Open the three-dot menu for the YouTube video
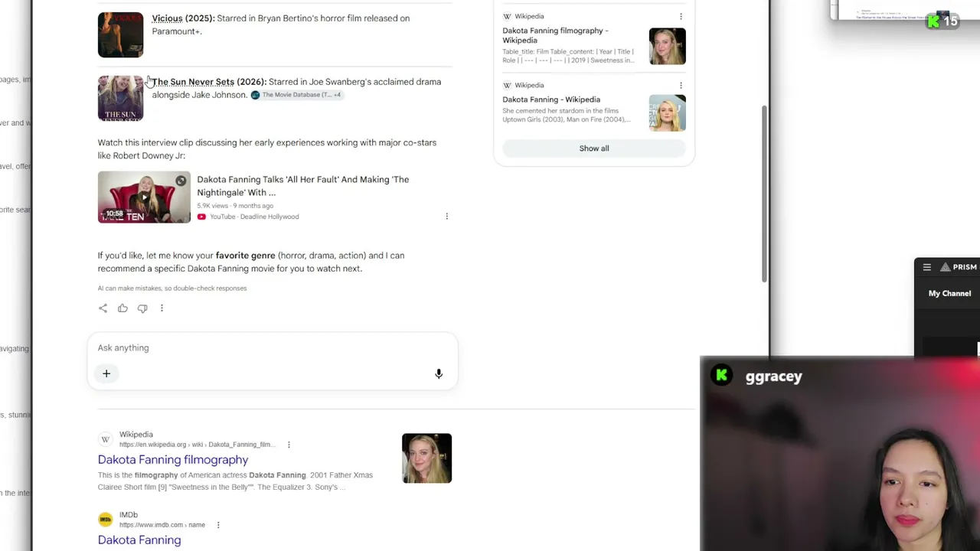The image size is (980, 551). pyautogui.click(x=447, y=217)
